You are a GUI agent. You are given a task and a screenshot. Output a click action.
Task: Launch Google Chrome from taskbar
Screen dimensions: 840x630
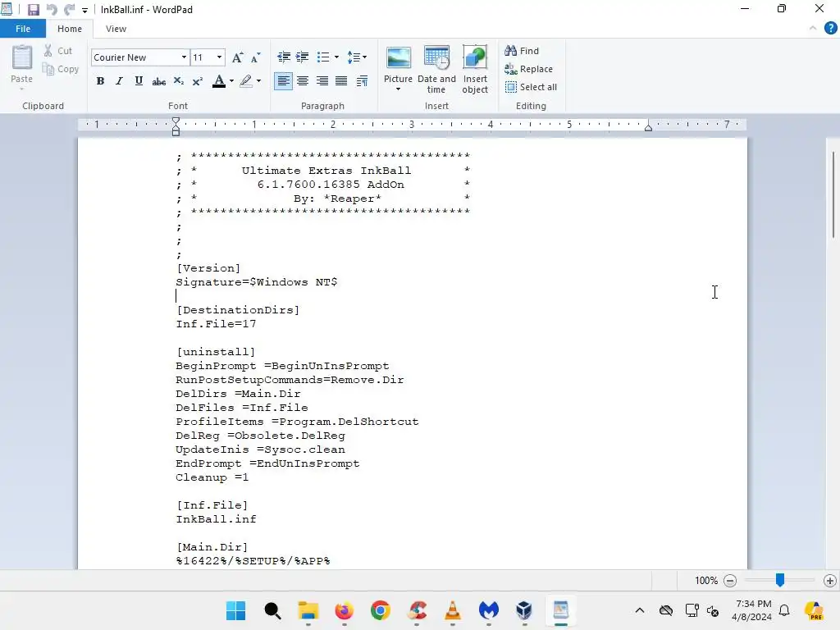coord(381,610)
